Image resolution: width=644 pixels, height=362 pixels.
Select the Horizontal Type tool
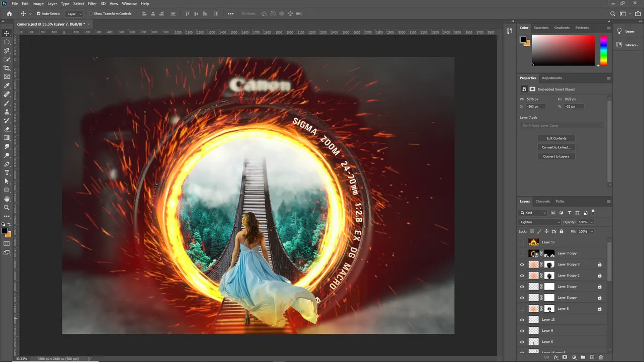pyautogui.click(x=7, y=172)
